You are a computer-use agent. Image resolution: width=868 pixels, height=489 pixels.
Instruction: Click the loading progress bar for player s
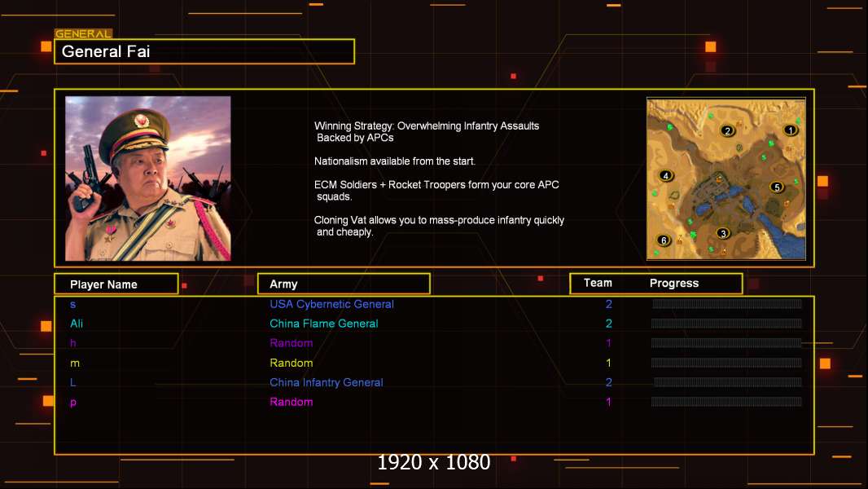(727, 303)
